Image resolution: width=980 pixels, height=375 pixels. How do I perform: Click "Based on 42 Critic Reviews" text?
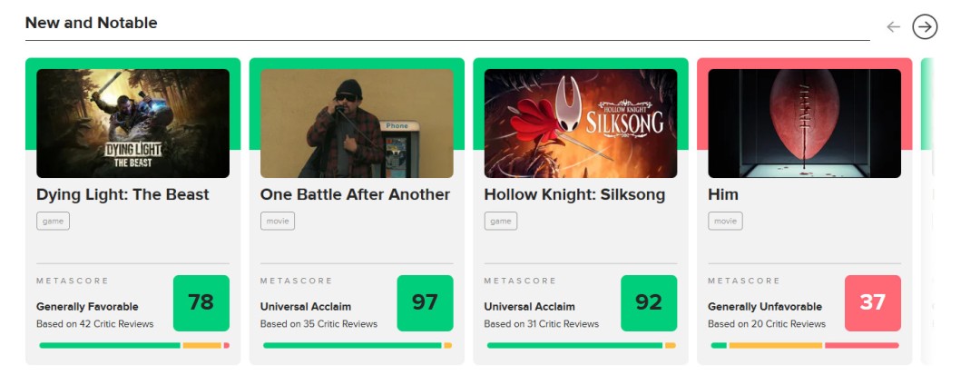pyautogui.click(x=94, y=324)
